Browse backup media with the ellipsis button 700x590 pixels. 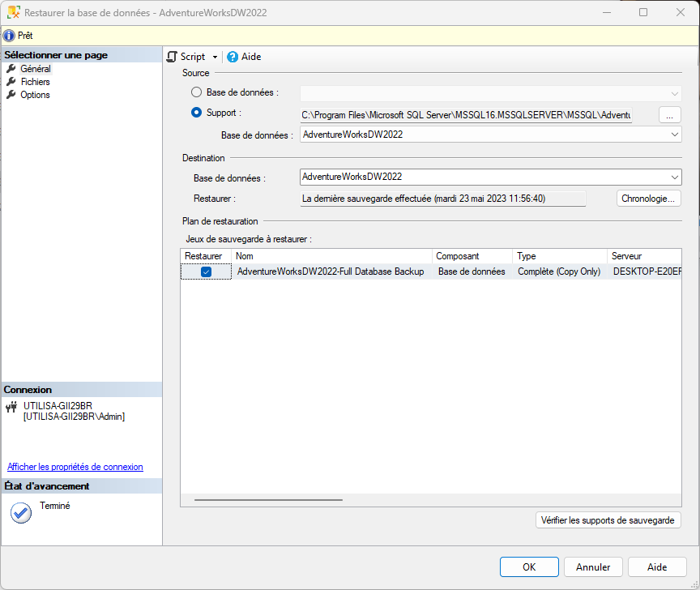[670, 115]
